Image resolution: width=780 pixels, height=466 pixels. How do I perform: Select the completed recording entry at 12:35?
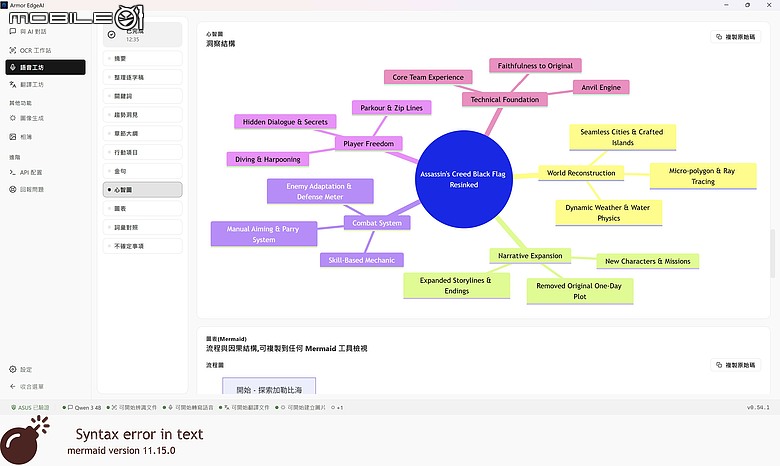click(142, 34)
